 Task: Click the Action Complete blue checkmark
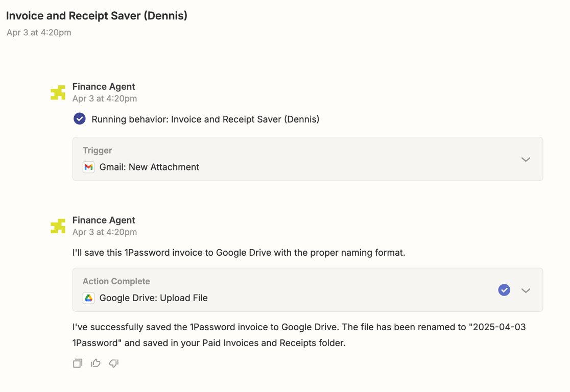click(504, 290)
